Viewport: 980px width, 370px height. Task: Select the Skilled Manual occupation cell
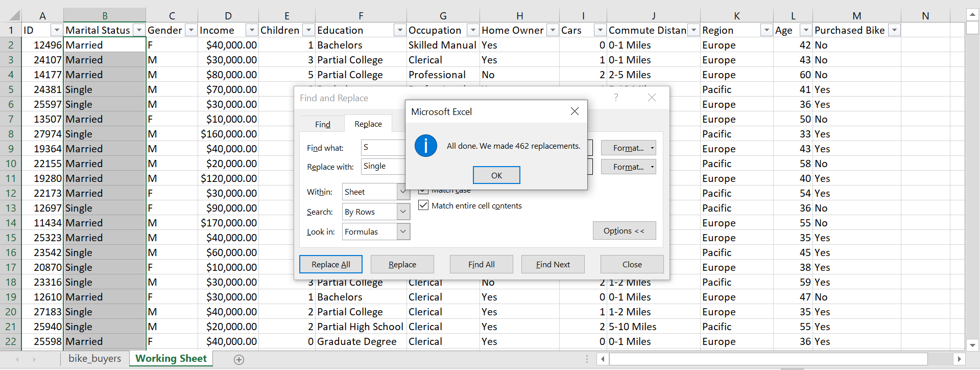(443, 45)
